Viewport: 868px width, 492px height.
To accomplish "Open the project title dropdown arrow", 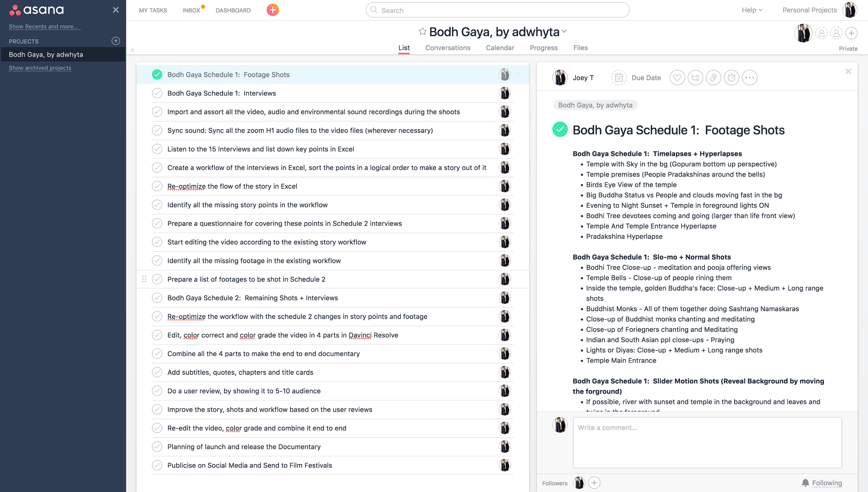I will pos(565,32).
